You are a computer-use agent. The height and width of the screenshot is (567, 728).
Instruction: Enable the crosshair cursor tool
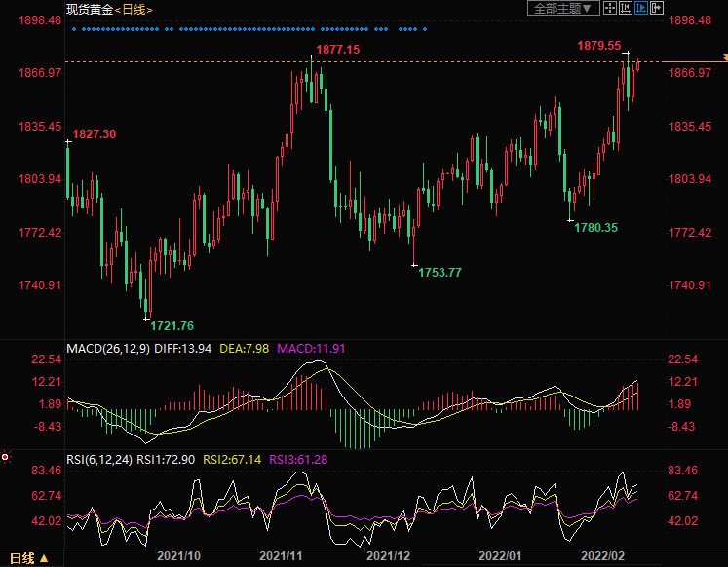(x=609, y=8)
